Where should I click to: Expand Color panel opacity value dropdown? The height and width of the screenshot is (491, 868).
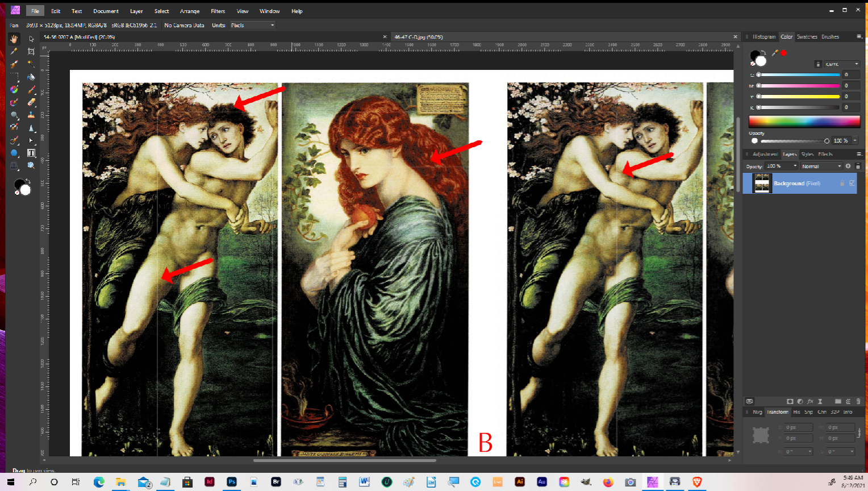pyautogui.click(x=855, y=140)
